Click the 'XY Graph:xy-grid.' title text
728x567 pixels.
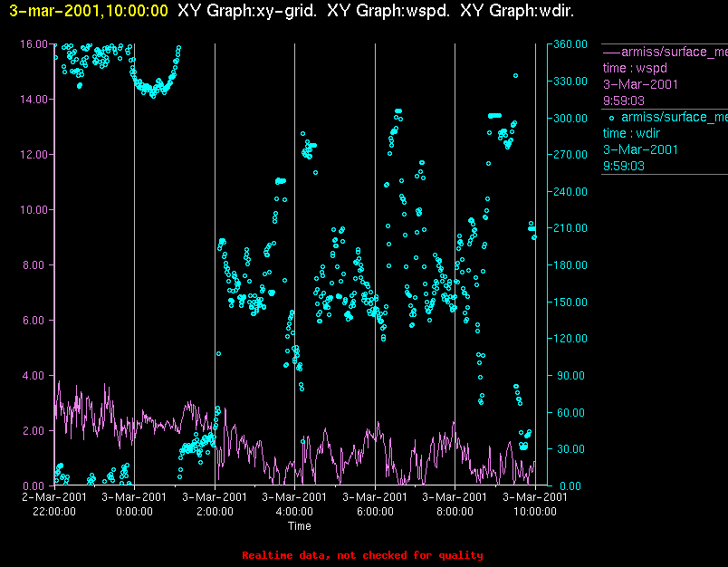[247, 11]
